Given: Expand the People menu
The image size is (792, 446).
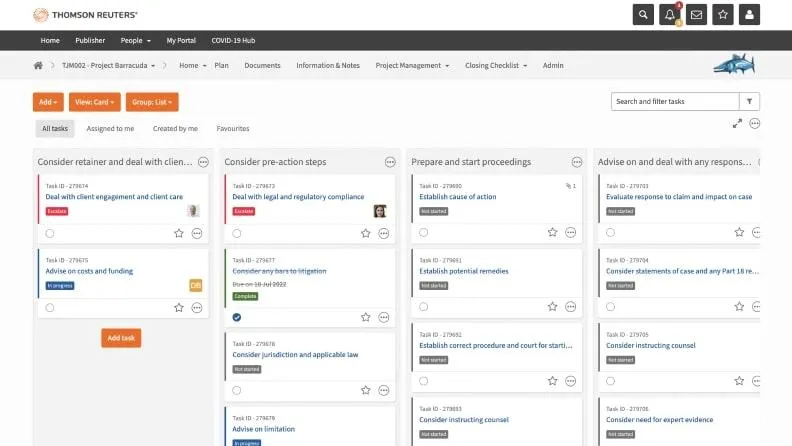Looking at the screenshot, I should pyautogui.click(x=135, y=40).
